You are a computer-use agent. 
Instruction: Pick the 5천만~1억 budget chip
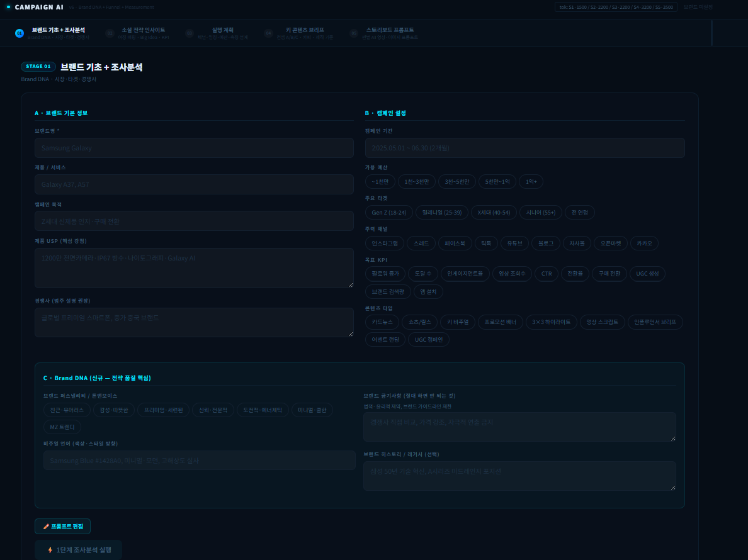pos(497,182)
